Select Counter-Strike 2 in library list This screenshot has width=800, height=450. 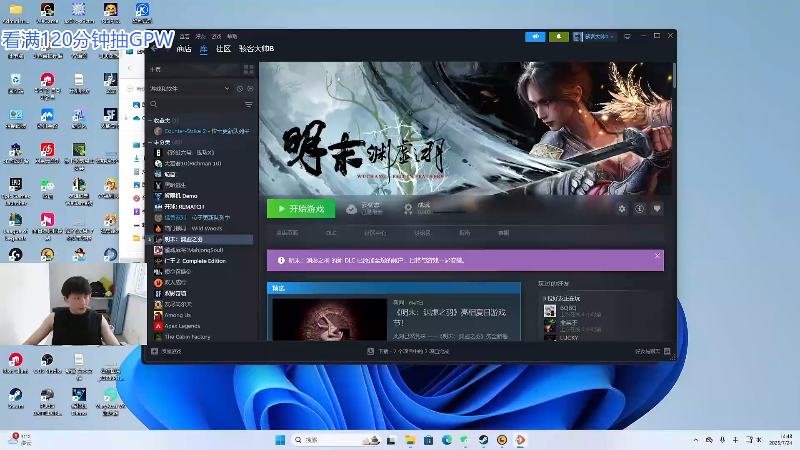[x=203, y=131]
